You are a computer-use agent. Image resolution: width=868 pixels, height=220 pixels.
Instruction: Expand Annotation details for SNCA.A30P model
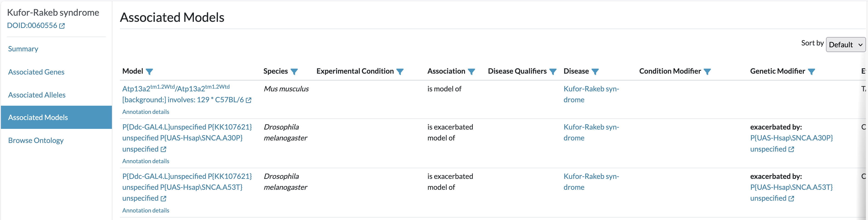pyautogui.click(x=145, y=161)
